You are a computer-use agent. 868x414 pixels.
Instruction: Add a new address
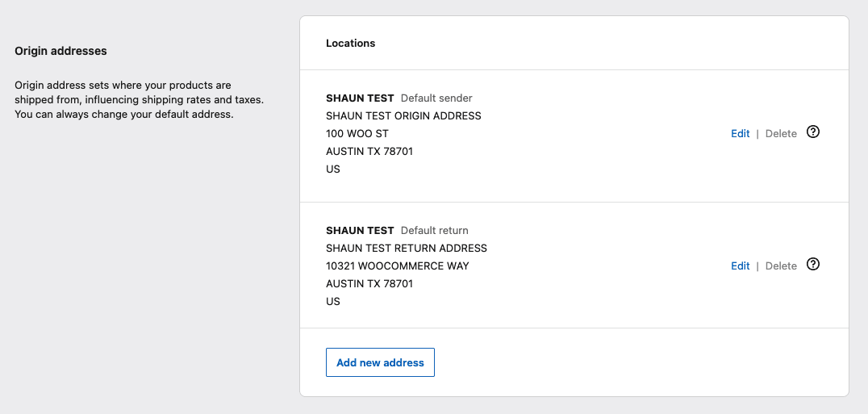pos(380,362)
